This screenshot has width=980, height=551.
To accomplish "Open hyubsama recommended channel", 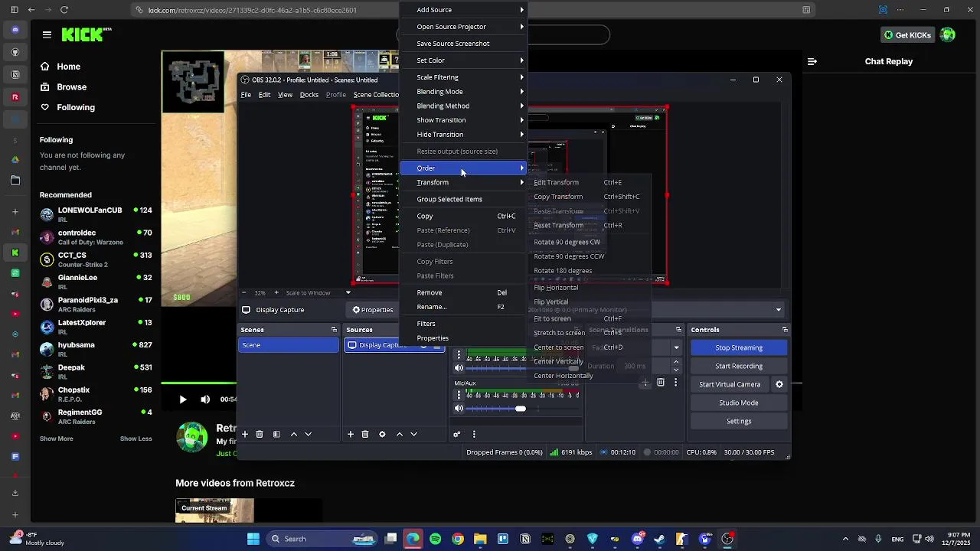I will point(96,349).
